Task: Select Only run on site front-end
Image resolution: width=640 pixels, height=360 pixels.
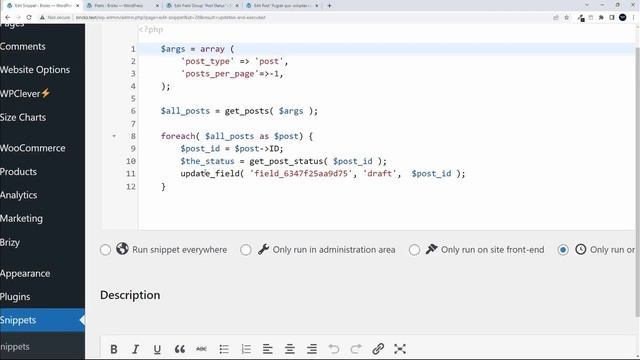Action: (414, 250)
